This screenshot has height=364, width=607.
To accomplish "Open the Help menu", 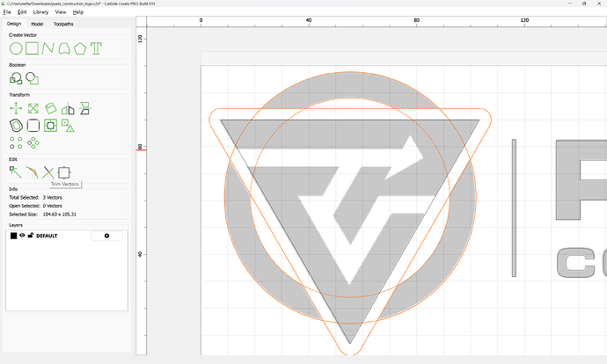I will (x=77, y=12).
